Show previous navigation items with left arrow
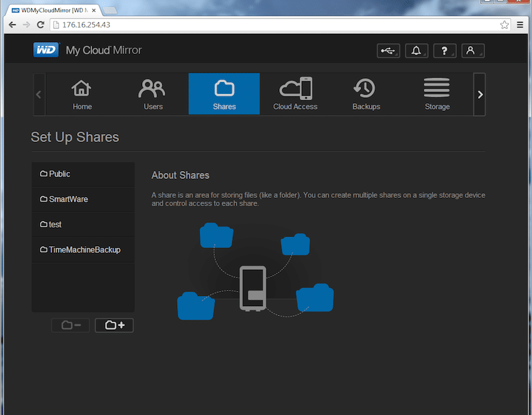The width and height of the screenshot is (532, 415). coord(39,95)
